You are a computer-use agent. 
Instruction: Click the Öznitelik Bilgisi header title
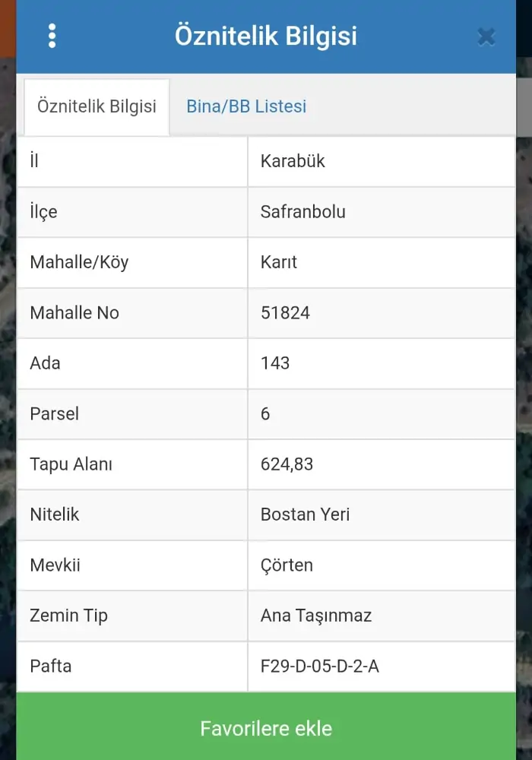[266, 36]
